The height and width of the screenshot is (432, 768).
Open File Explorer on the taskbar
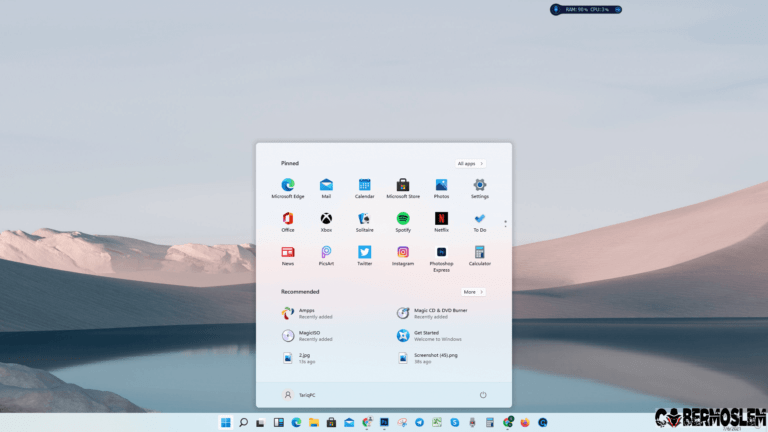(314, 422)
